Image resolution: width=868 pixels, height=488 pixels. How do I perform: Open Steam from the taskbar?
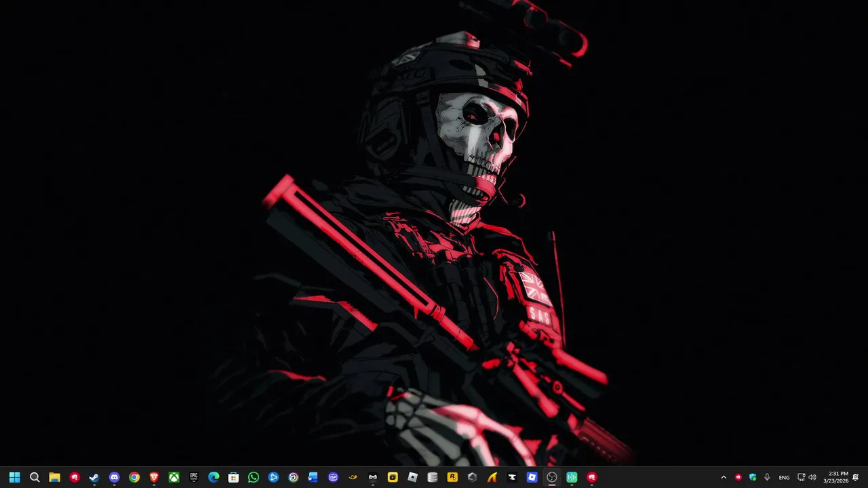(x=94, y=477)
